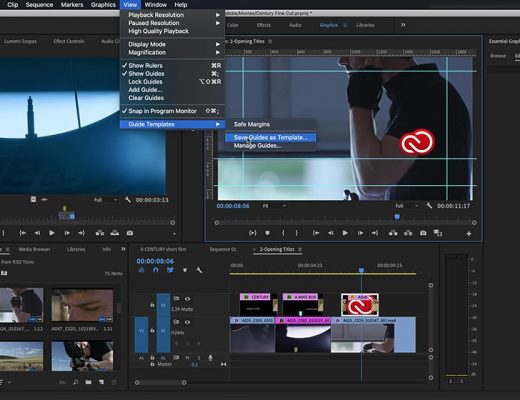Expand Playback Resolution submenu
The height and width of the screenshot is (400, 520).
172,15
